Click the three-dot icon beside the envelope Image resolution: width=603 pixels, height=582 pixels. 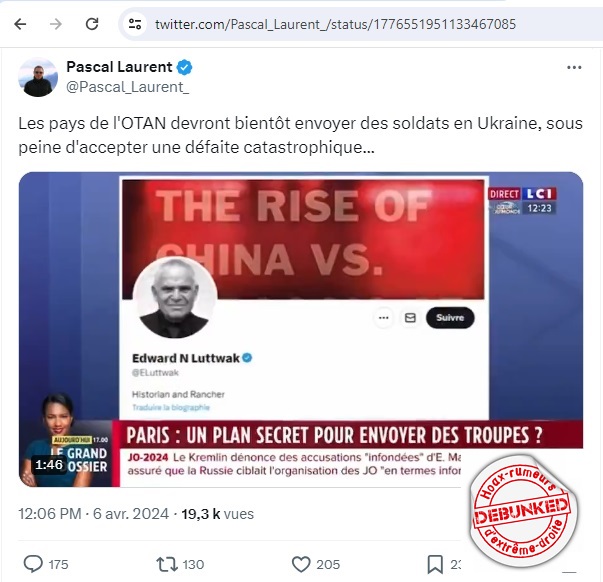383,318
